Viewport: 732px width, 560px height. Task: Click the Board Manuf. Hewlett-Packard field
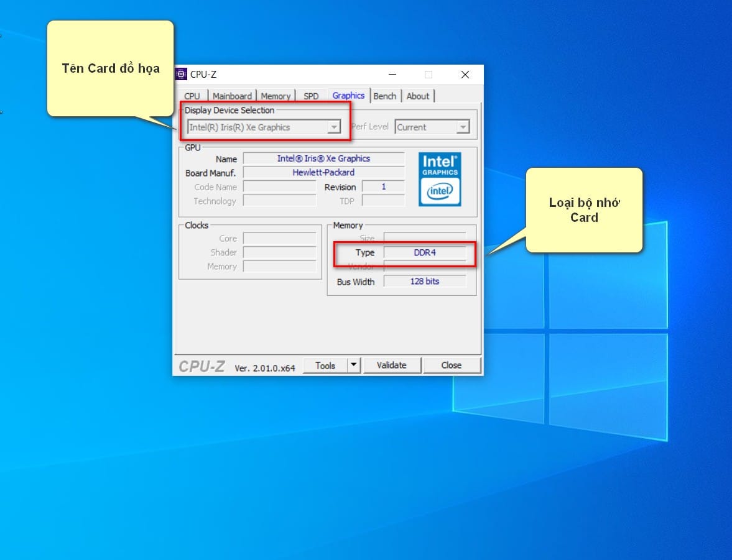click(x=323, y=173)
